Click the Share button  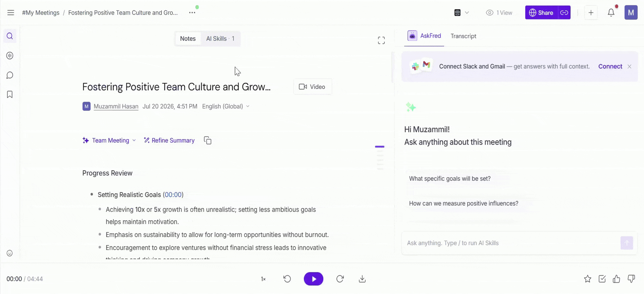[541, 13]
